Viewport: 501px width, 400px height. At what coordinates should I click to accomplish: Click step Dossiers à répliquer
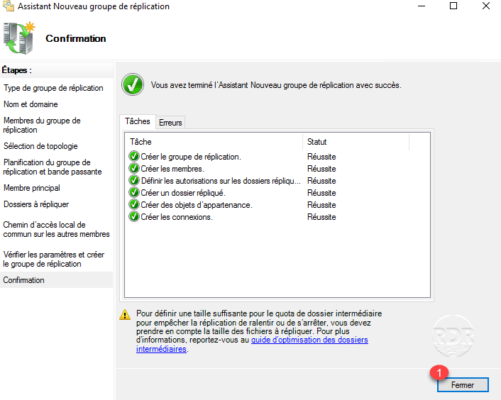click(36, 204)
